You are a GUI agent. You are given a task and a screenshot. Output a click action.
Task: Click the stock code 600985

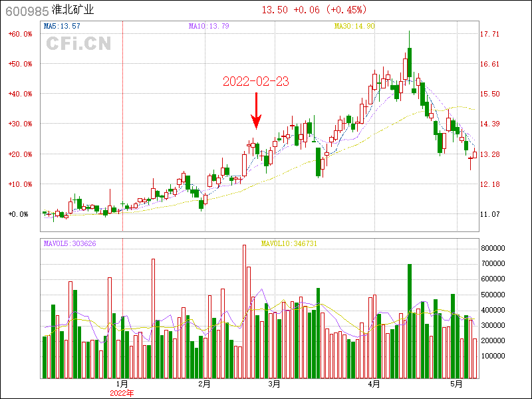click(x=25, y=11)
